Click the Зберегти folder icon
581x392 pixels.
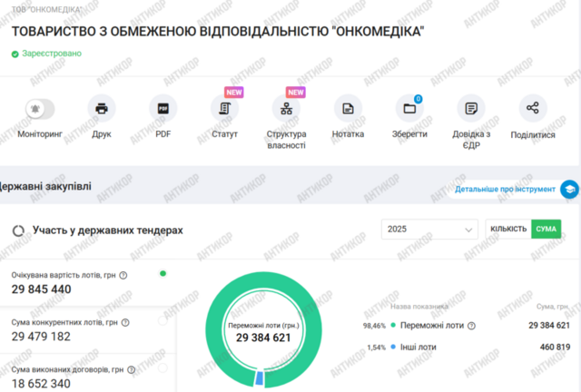pyautogui.click(x=409, y=109)
